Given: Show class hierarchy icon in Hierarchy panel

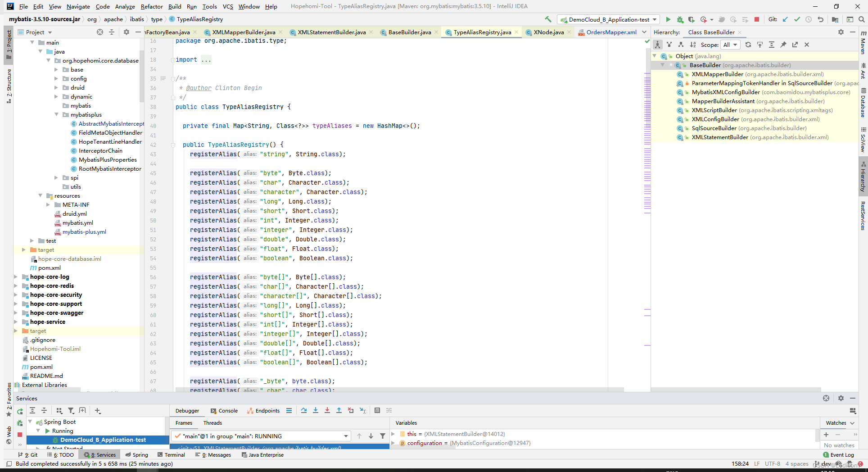Looking at the screenshot, I should [x=658, y=45].
